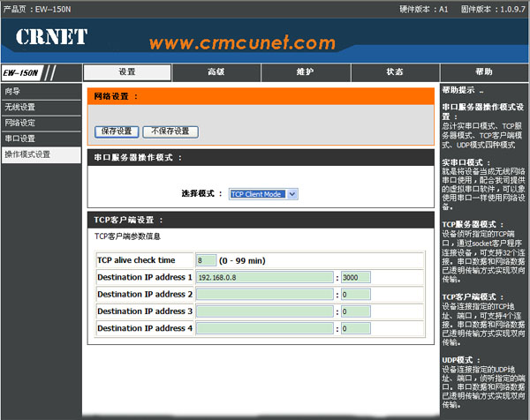Select 向导 in the sidebar
Viewport: 530px width, 420px height.
click(42, 92)
